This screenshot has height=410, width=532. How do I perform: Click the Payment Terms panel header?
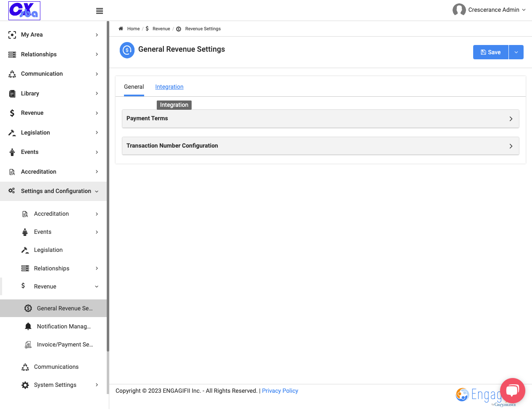[x=321, y=119]
